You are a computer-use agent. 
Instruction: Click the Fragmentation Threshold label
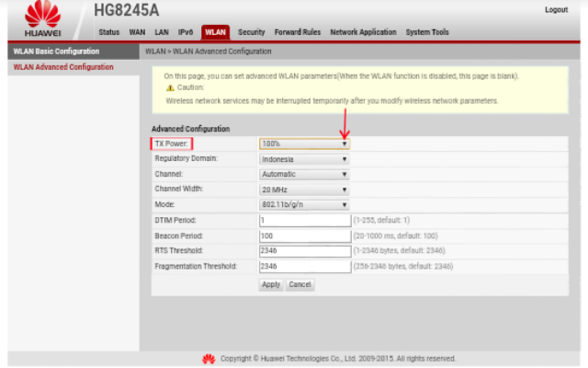pos(196,267)
